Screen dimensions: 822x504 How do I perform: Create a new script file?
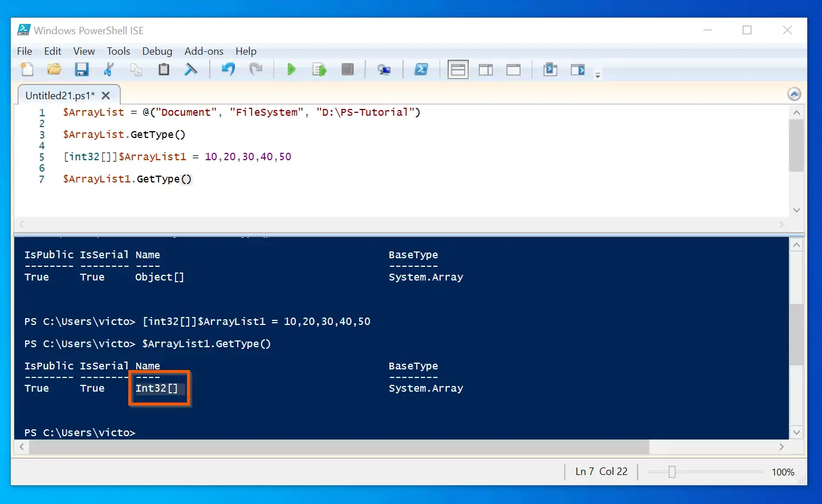pos(27,70)
